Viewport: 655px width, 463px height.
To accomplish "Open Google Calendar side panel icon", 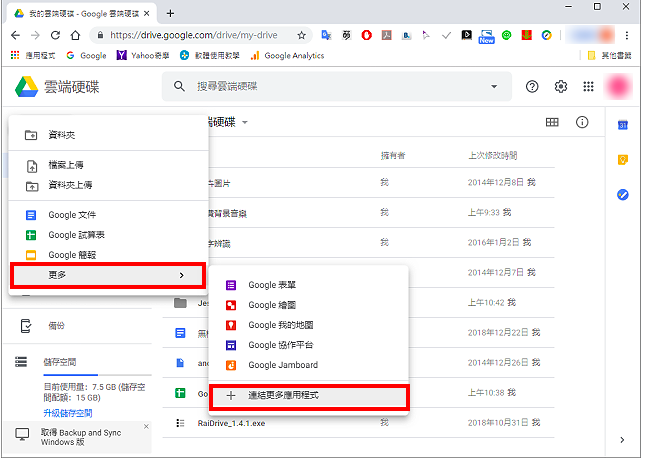I will tap(622, 125).
